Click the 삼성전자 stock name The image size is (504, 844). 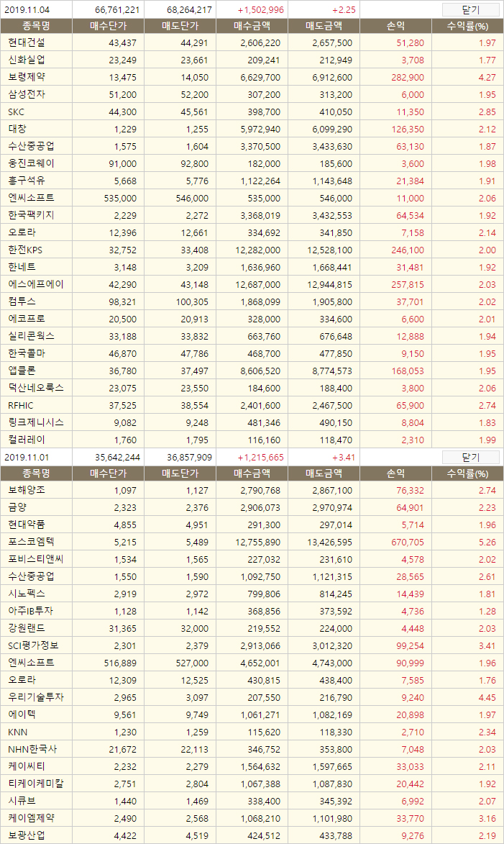(x=27, y=94)
